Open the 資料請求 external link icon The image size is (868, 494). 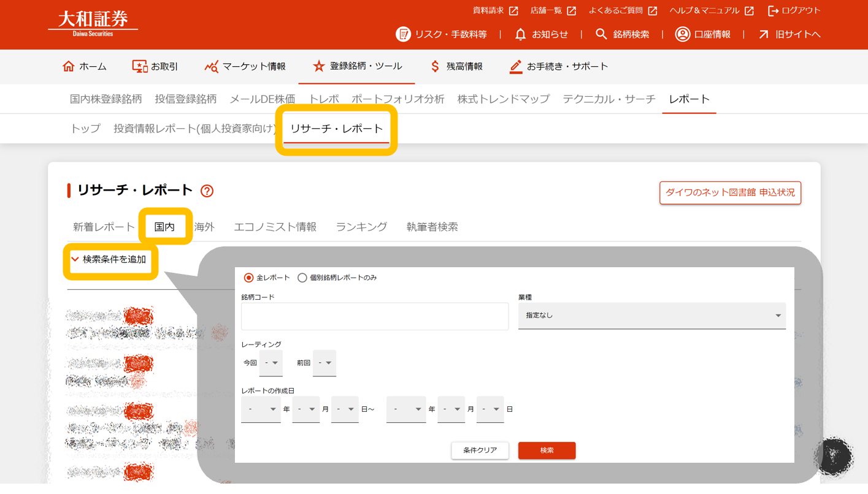click(513, 11)
